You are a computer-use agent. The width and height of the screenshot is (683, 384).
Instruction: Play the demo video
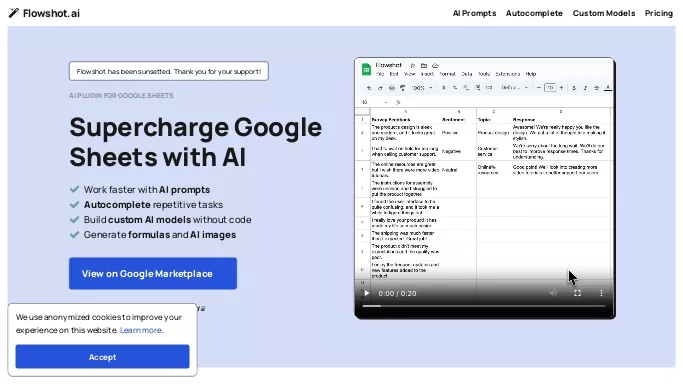point(366,293)
